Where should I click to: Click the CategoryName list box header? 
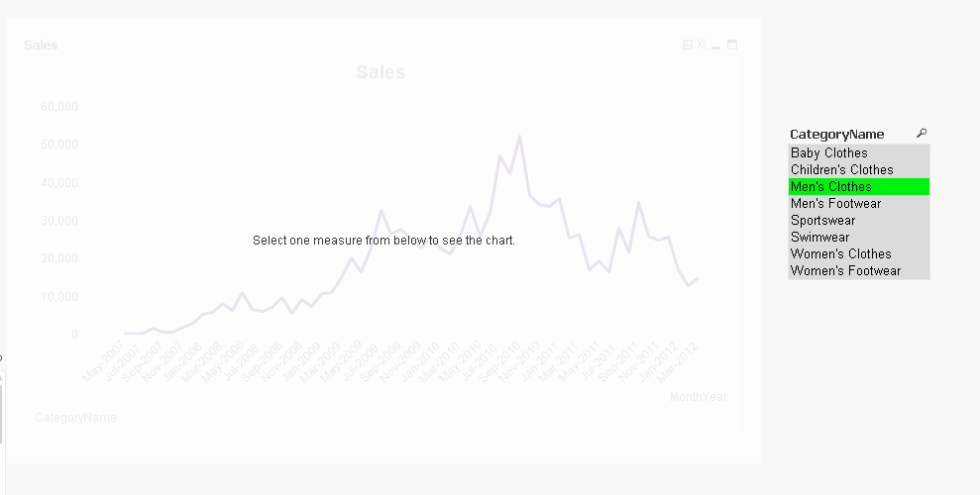pos(837,134)
